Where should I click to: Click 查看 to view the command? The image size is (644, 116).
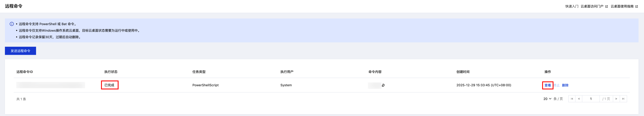[547, 85]
